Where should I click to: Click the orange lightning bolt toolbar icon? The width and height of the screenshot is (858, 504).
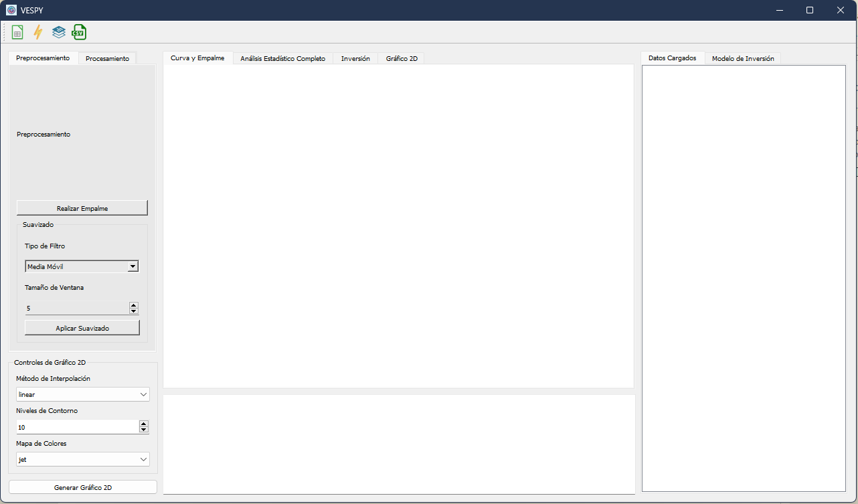pyautogui.click(x=38, y=32)
